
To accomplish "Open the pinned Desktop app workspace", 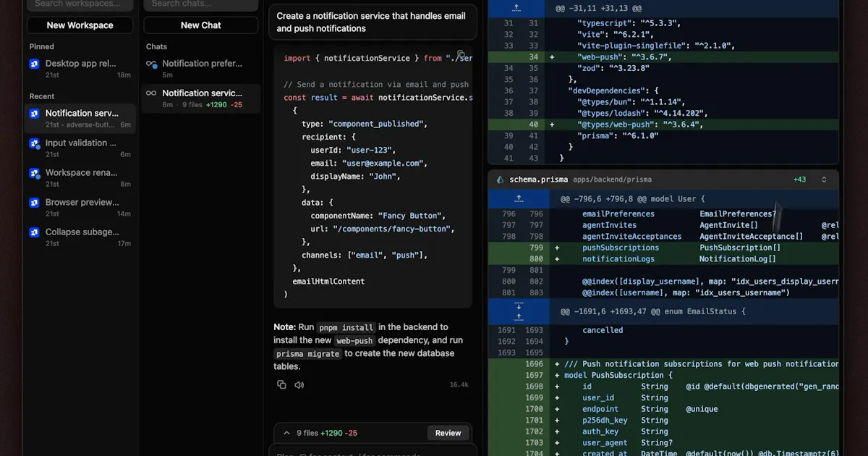I will [x=80, y=68].
